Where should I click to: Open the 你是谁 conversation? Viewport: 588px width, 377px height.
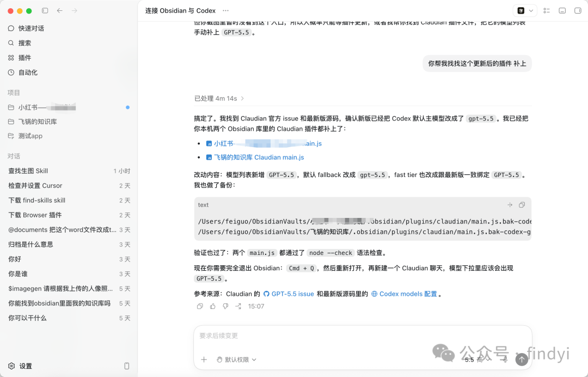pos(69,274)
